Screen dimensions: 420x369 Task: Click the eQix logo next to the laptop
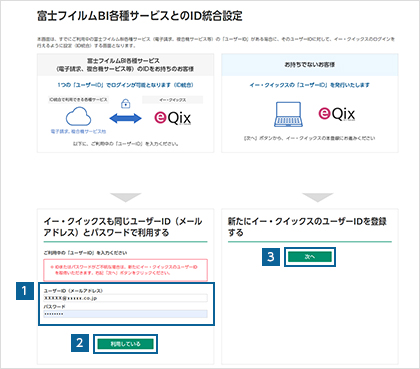[337, 114]
